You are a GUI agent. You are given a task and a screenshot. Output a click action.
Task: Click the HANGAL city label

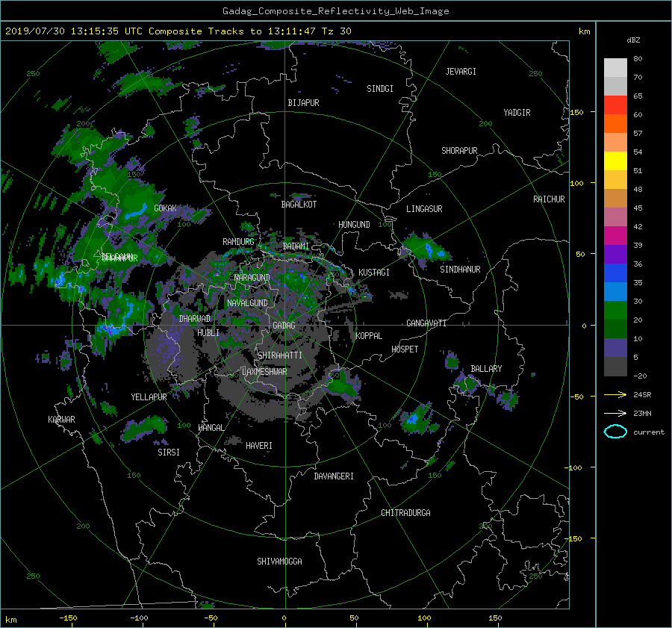coord(211,428)
